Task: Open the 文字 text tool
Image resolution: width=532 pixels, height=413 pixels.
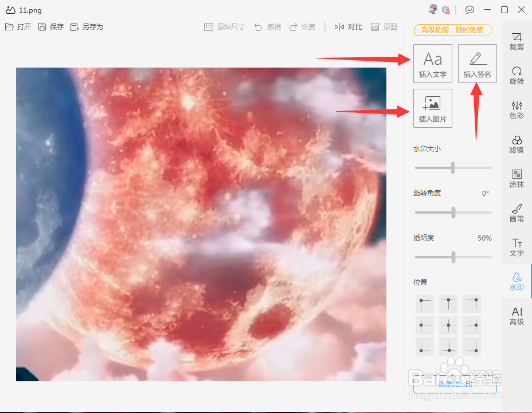Action: pos(517,247)
